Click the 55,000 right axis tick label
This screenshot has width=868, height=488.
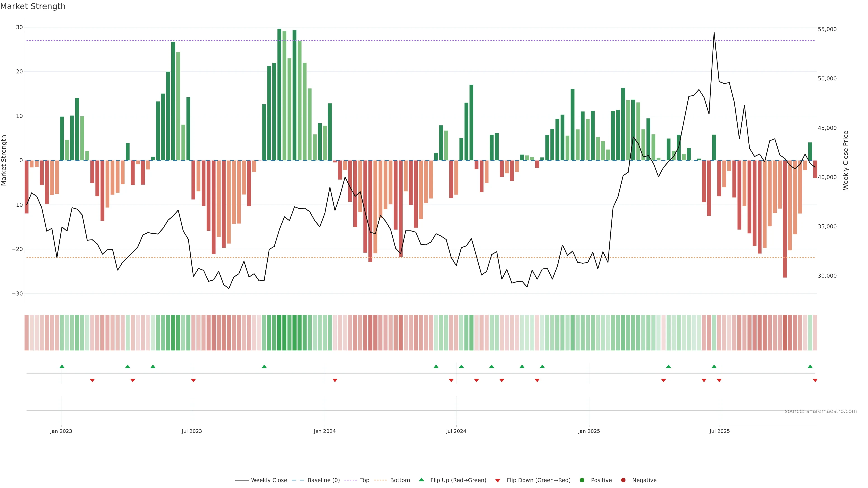click(x=827, y=29)
